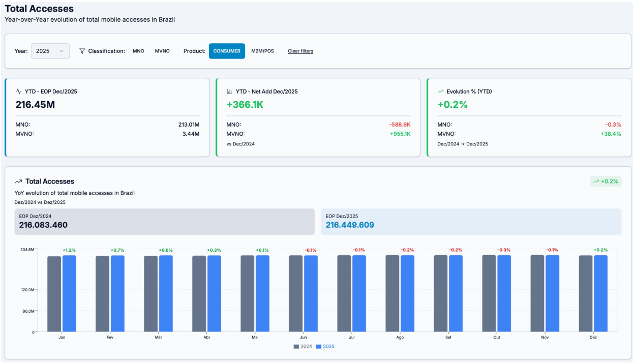The height and width of the screenshot is (364, 636).
Task: Toggle the 2025 series in chart legend
Action: (325, 346)
